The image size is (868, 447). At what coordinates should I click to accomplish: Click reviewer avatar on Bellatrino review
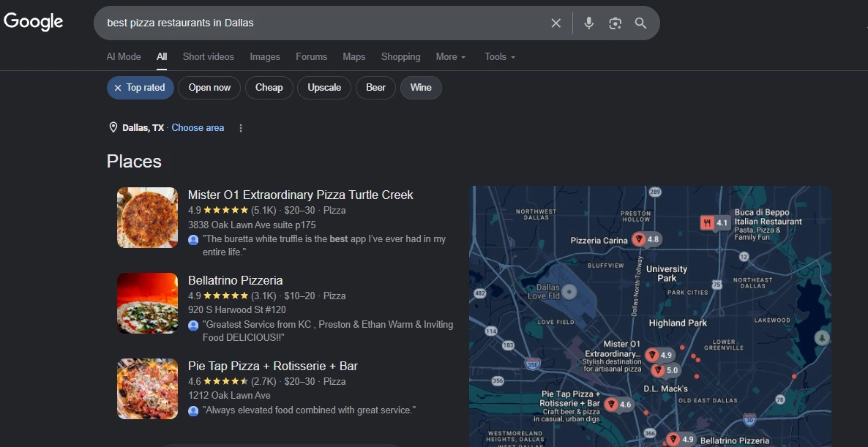pyautogui.click(x=193, y=326)
